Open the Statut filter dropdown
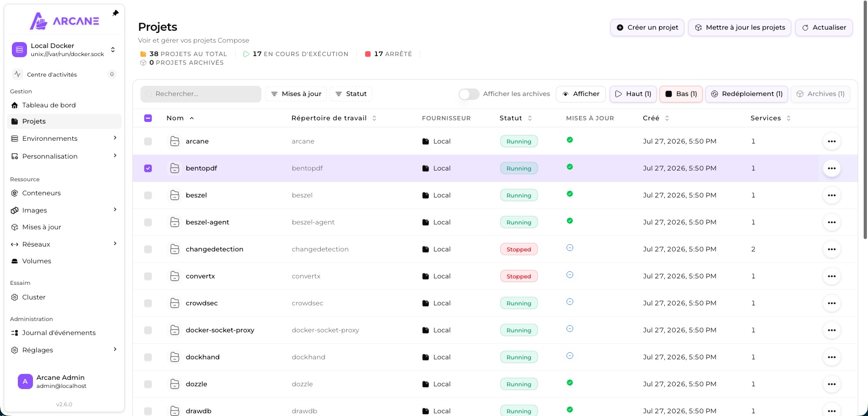868x416 pixels. 351,94
